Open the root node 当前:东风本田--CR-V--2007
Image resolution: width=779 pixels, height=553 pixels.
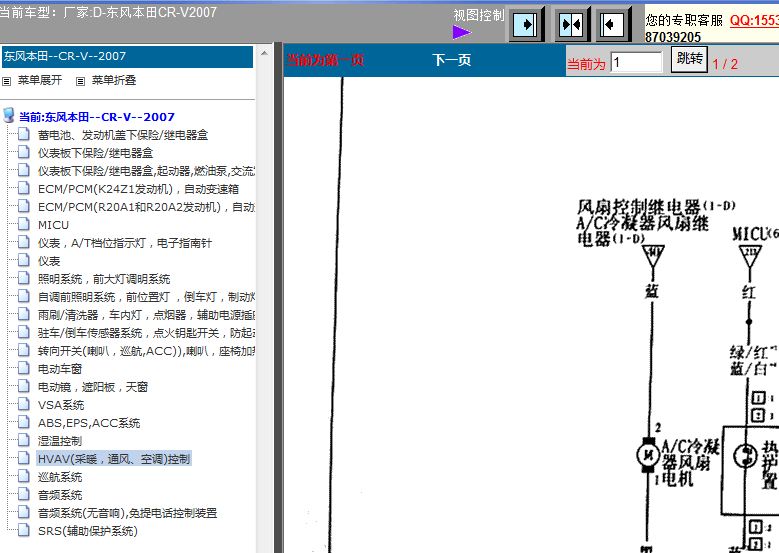[97, 117]
